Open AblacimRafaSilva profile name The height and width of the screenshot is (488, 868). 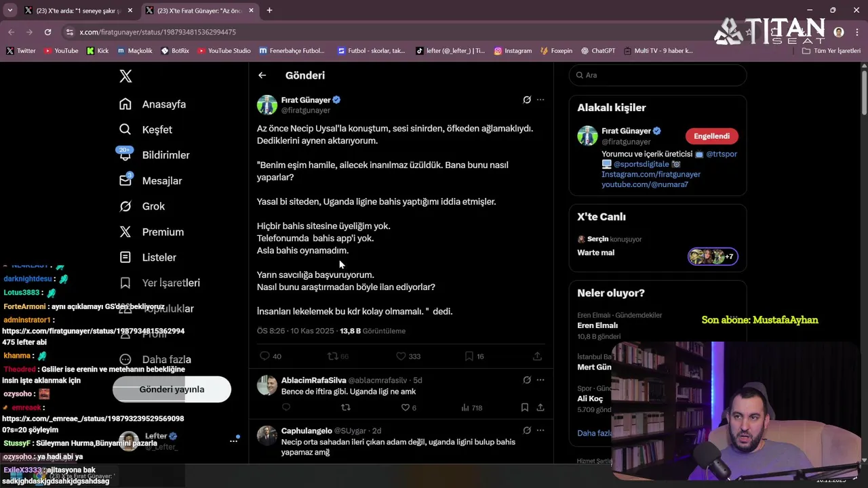coord(313,380)
